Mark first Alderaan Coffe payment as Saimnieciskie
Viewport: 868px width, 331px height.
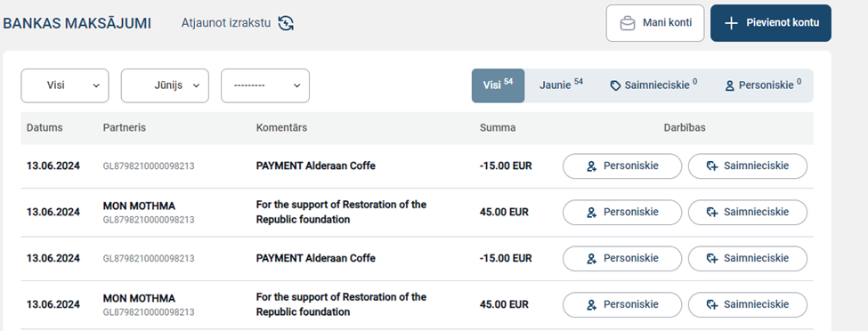(x=747, y=166)
